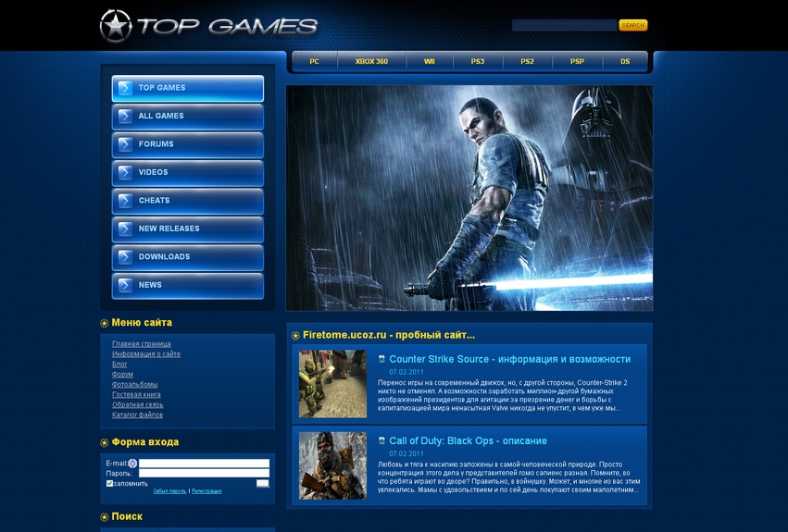Click the arrow icon beside VIDEOS
Screen dimensions: 788x532
coord(125,172)
